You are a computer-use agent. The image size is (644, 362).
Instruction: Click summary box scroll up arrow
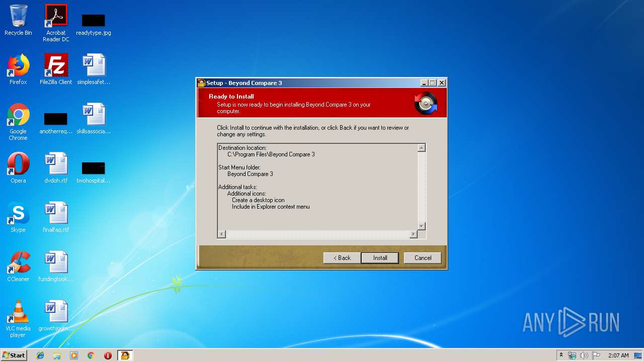pos(422,148)
